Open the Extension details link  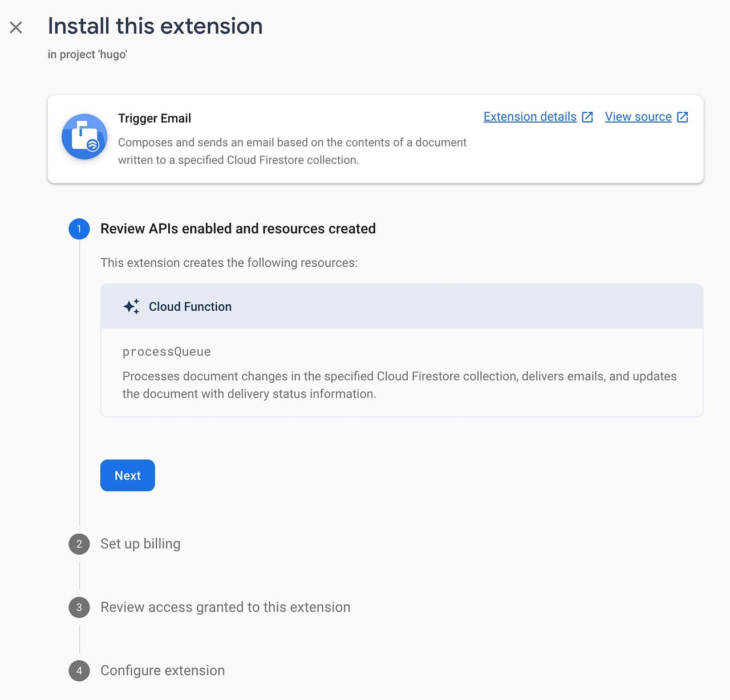pos(529,117)
